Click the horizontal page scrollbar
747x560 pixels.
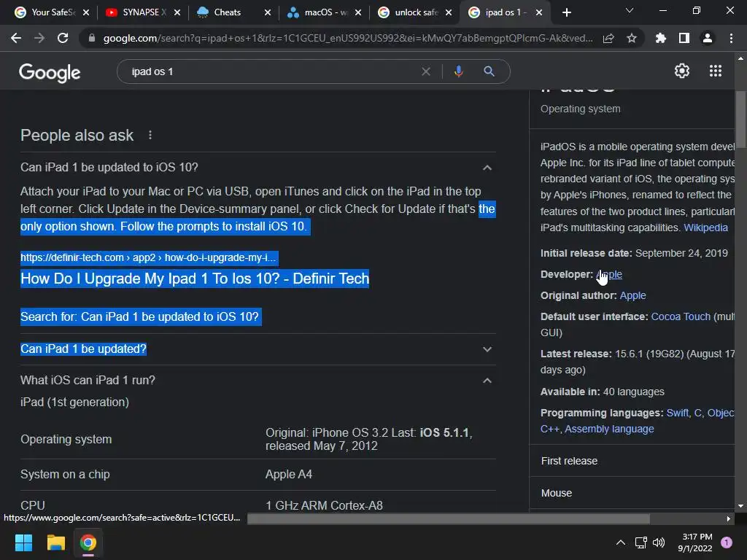449,518
